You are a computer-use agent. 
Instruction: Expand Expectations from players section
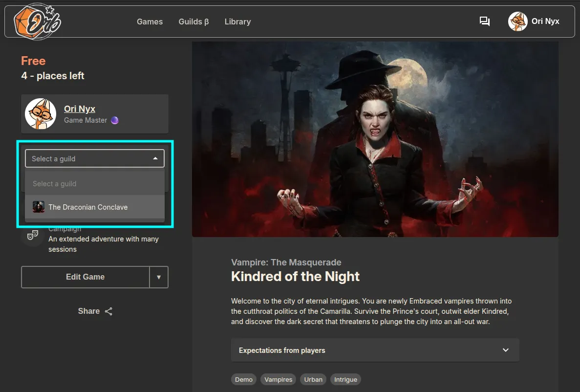click(x=375, y=350)
